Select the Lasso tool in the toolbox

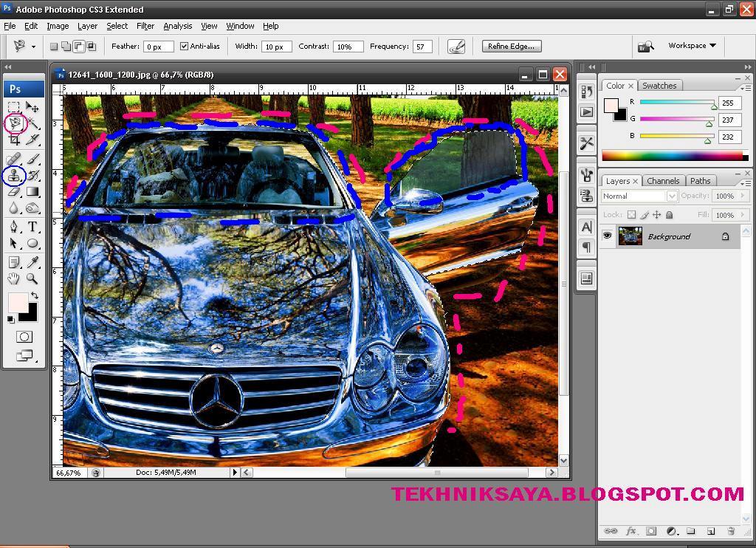pyautogui.click(x=15, y=124)
